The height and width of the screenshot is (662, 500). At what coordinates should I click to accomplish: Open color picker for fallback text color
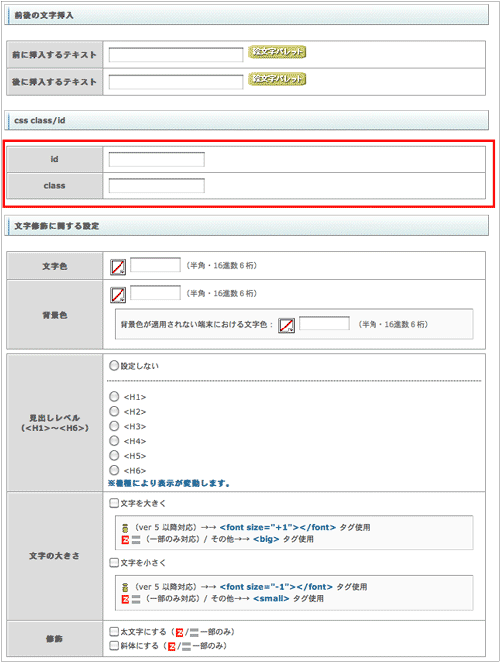286,325
